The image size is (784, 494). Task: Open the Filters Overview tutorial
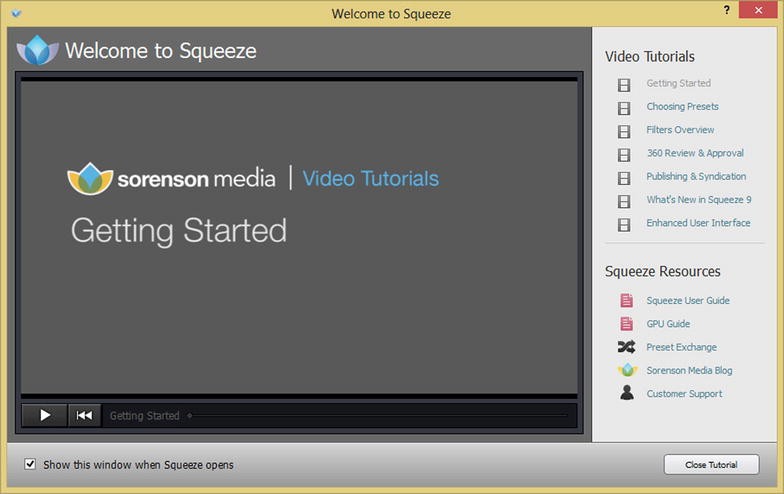680,130
